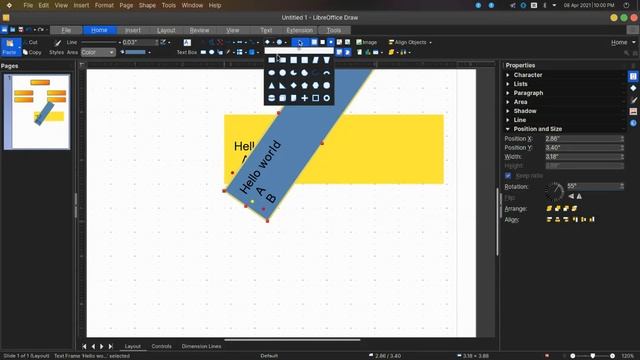Toggle the Keep ratio checkbox
Image resolution: width=640 pixels, height=360 pixels.
(x=508, y=176)
